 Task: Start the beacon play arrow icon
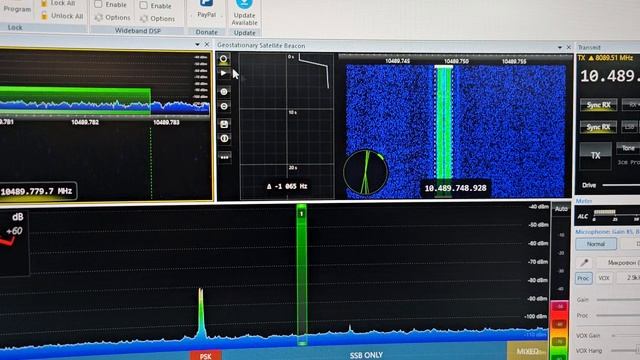pos(223,73)
